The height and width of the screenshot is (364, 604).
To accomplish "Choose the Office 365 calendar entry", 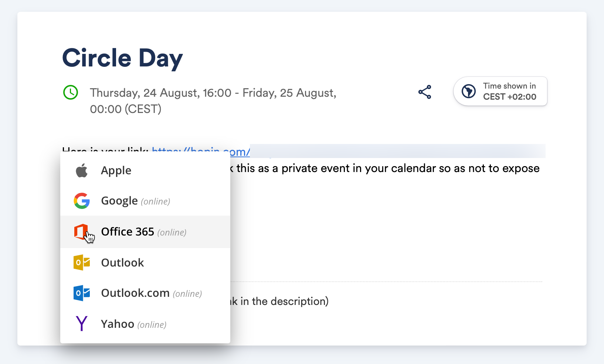I will [128, 232].
